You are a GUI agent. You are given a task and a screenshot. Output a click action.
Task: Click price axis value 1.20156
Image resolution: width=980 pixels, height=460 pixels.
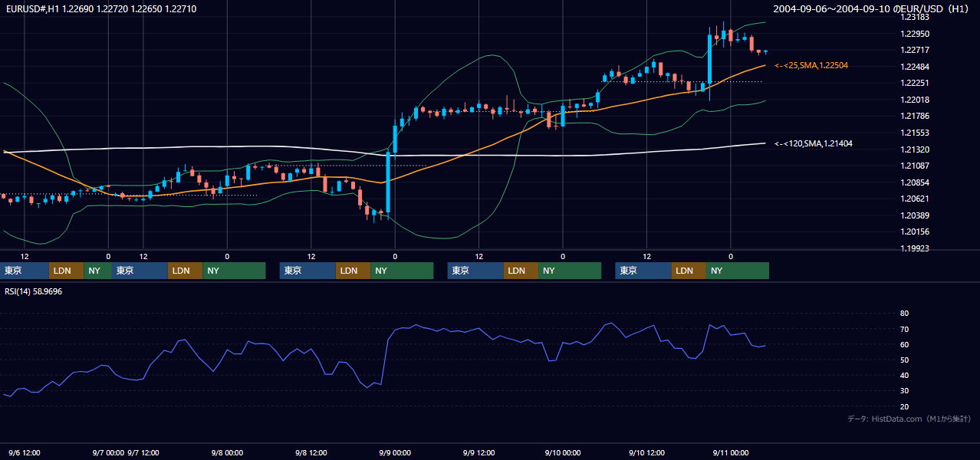[x=915, y=232]
